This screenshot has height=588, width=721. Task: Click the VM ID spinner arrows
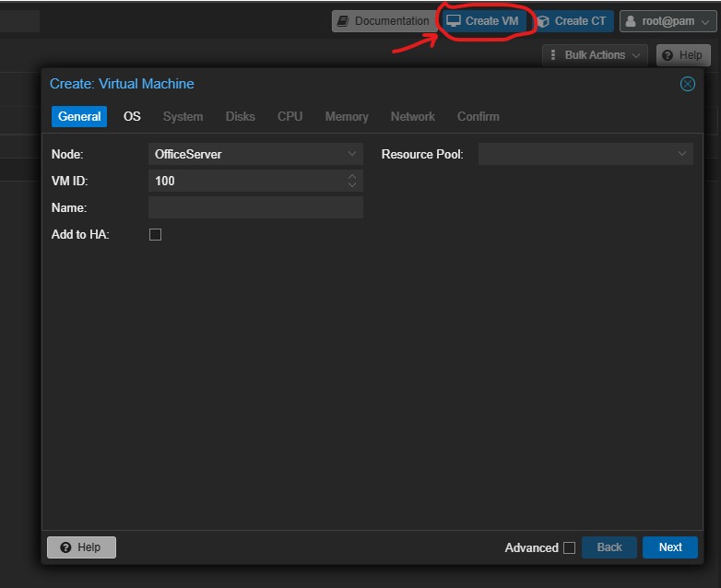pos(352,181)
